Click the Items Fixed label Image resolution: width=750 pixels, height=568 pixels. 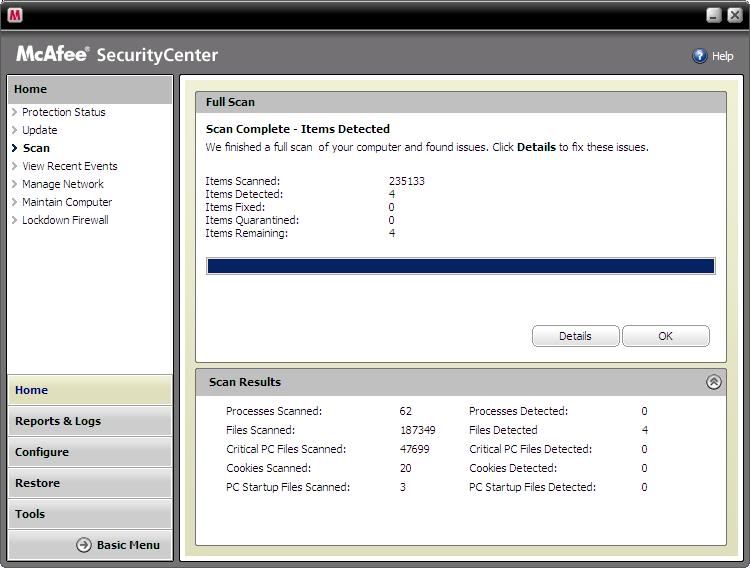[235, 207]
